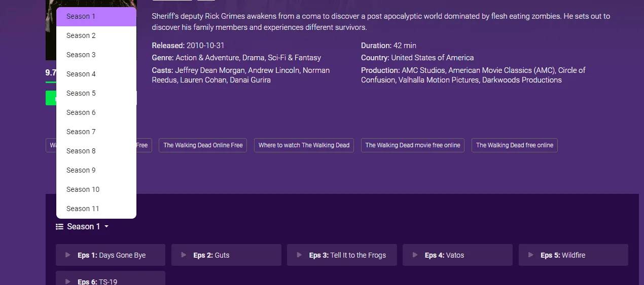This screenshot has width=644, height=285.
Task: Open American Movie Classics (AMC) link
Action: click(x=501, y=70)
